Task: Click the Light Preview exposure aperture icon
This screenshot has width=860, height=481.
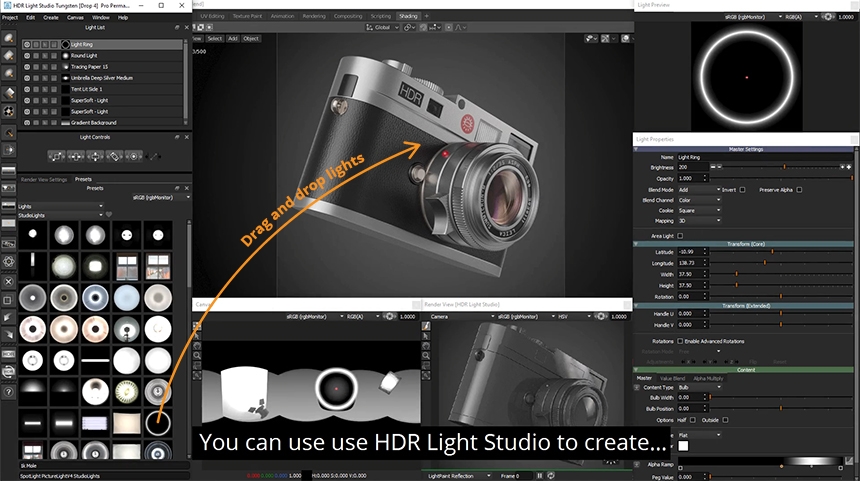Action: tap(828, 17)
